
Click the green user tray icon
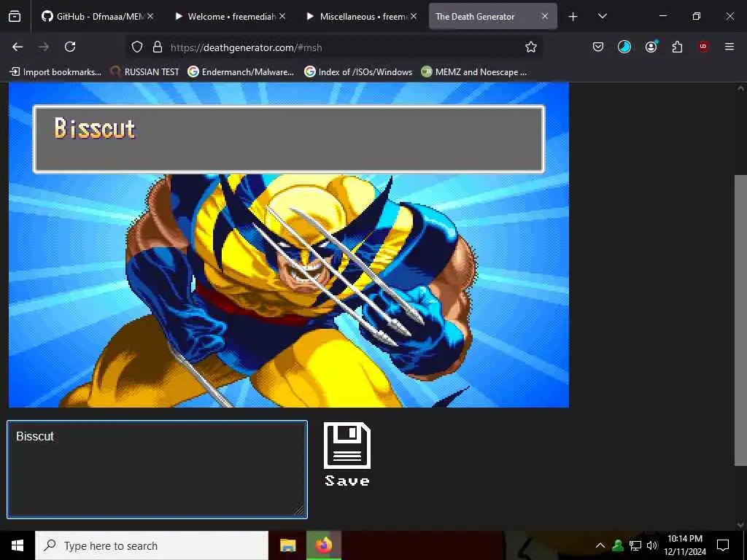pyautogui.click(x=618, y=545)
